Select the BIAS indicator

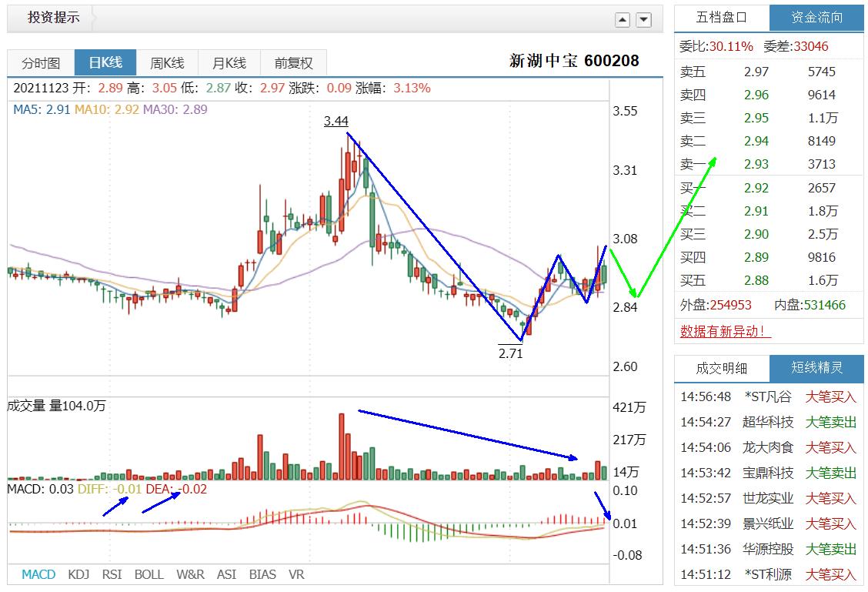coord(262,574)
